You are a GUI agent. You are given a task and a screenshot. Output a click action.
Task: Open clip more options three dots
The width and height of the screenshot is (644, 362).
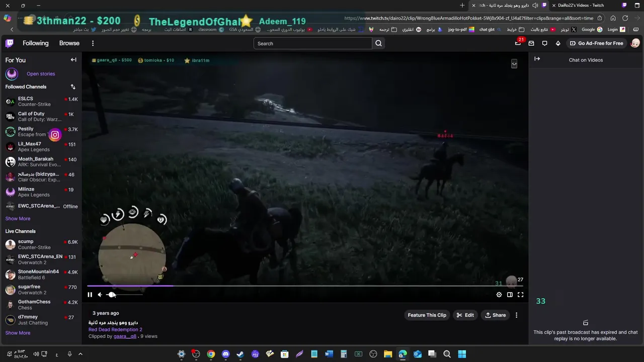(x=516, y=315)
